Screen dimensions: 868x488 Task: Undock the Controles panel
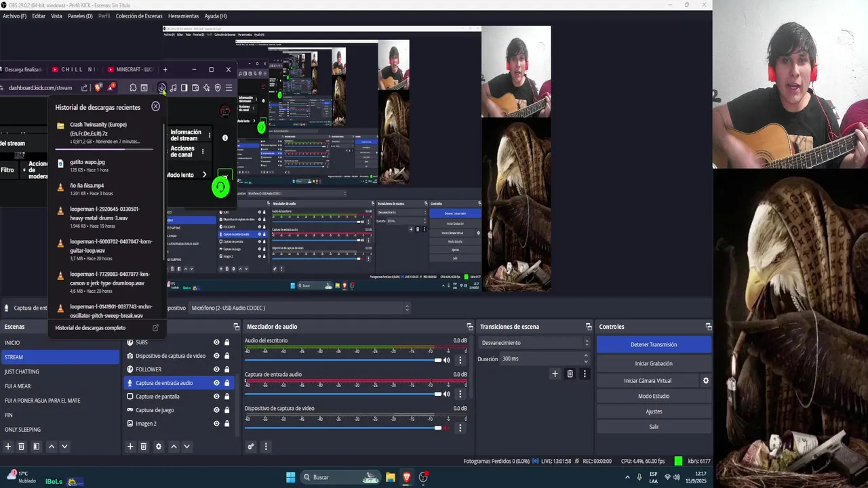point(708,327)
